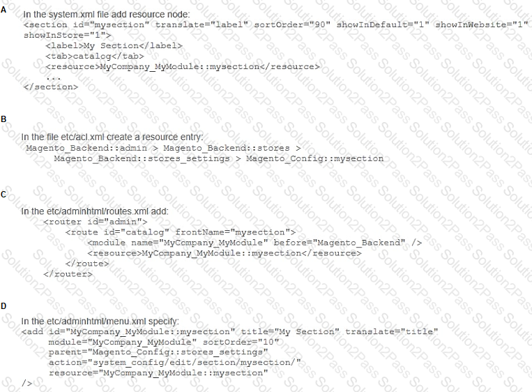Click the Magento_Backend::admin resource path line
This screenshot has height=392, width=532.
[164, 148]
